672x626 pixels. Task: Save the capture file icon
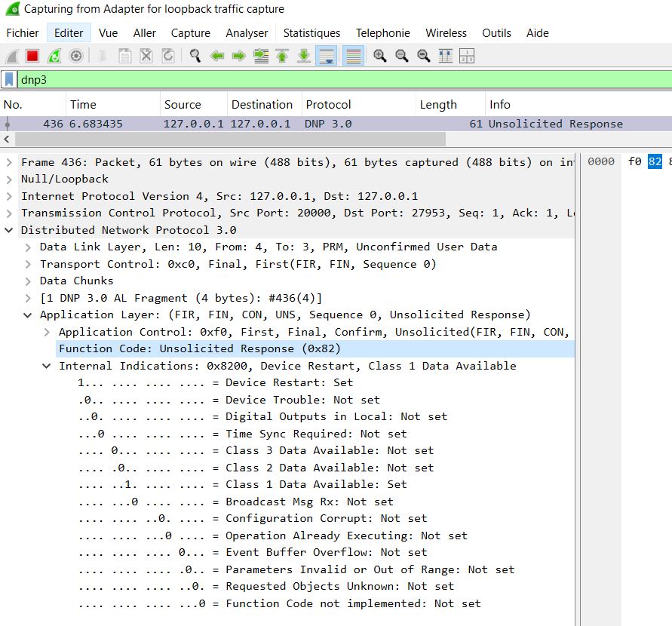tap(124, 56)
